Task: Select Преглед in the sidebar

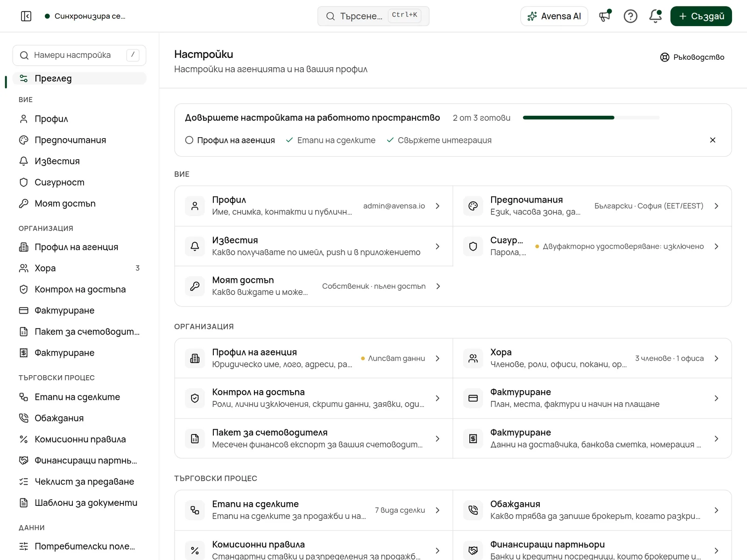Action: (x=79, y=78)
